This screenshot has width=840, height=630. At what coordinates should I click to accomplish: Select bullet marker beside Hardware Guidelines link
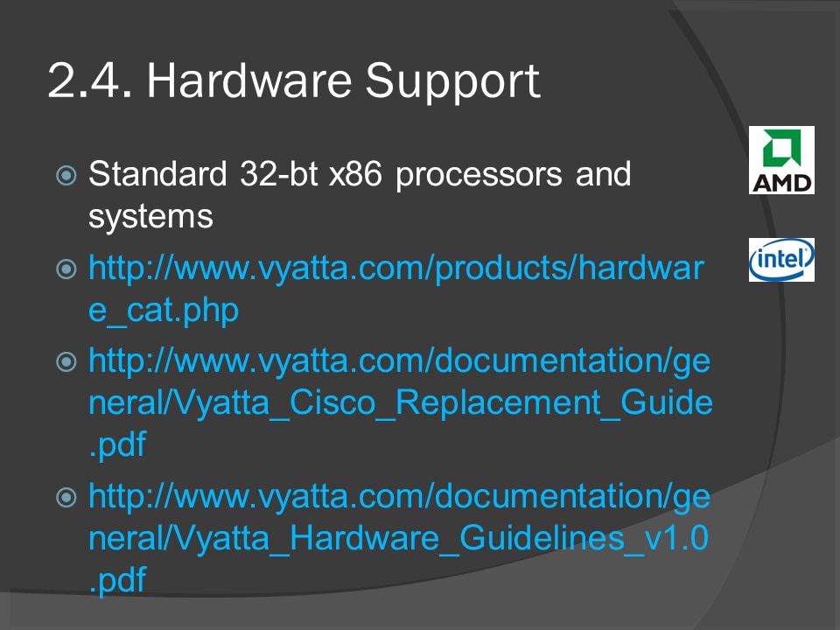click(66, 497)
